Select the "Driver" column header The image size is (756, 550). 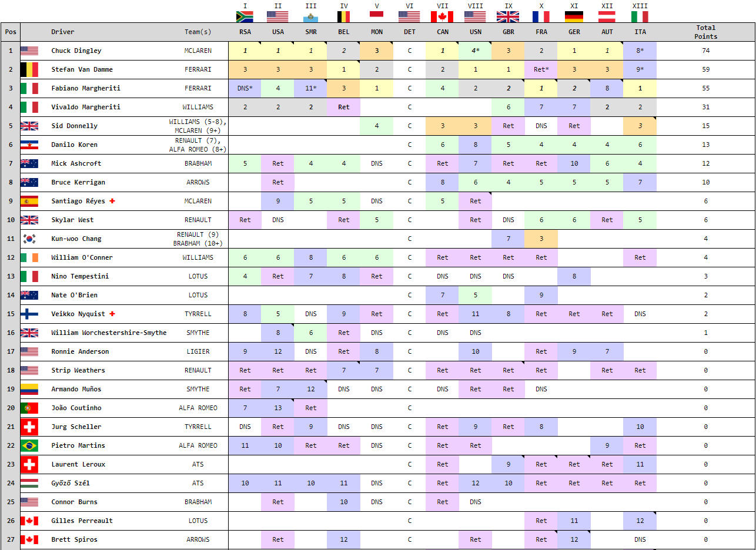pos(63,32)
